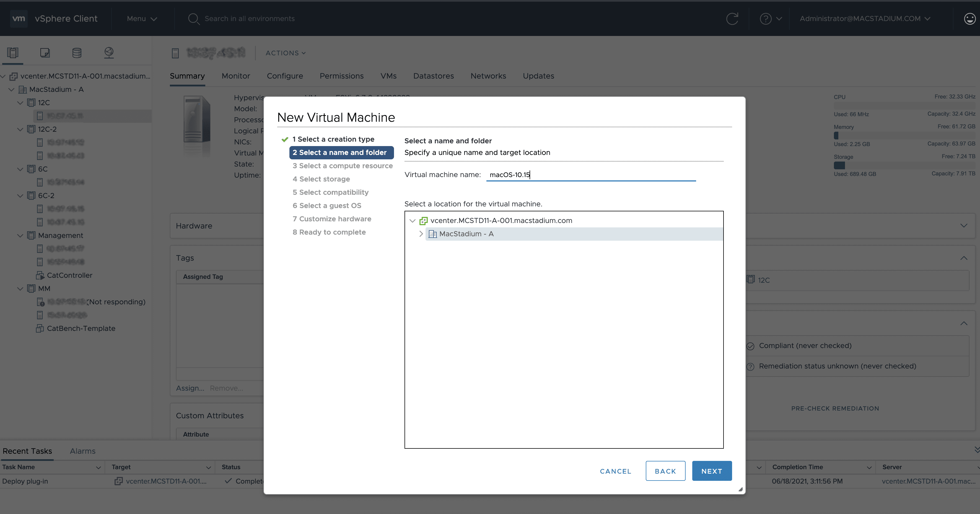Switch to the VMs tab
The width and height of the screenshot is (980, 514).
coord(388,76)
